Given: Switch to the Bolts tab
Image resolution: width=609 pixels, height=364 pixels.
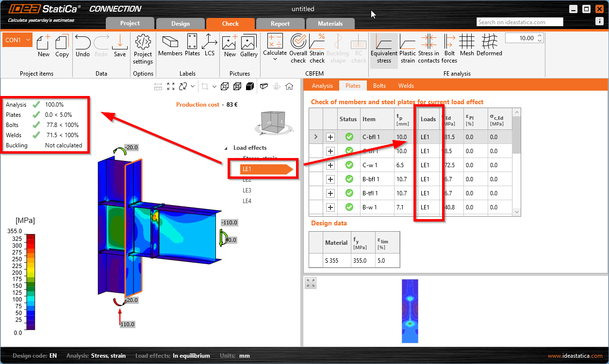Looking at the screenshot, I should [379, 86].
